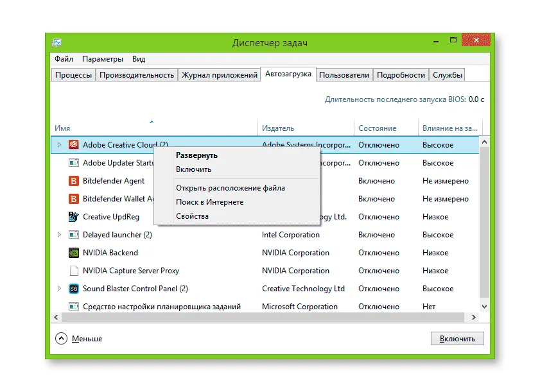This screenshot has width=540, height=392.
Task: Click Creative Technology Ltd publisher cell
Action: point(303,289)
